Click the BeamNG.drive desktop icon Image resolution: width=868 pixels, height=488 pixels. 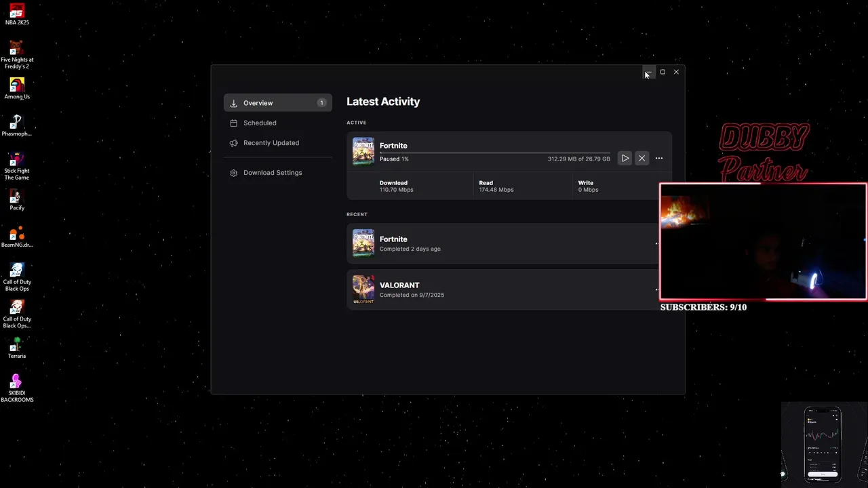pos(17,237)
